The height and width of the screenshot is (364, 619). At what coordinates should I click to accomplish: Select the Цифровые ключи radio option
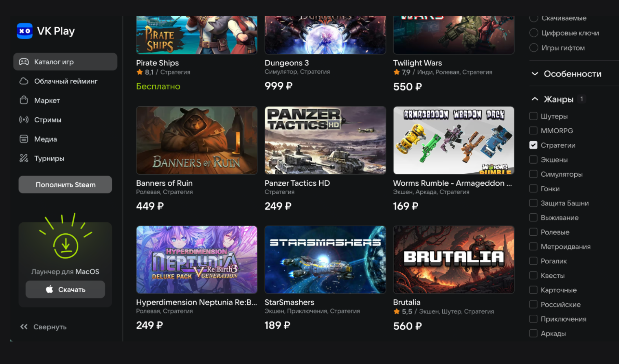(533, 33)
